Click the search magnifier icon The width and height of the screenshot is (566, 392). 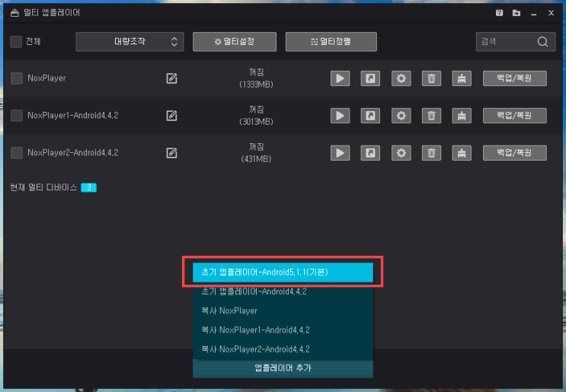(542, 42)
